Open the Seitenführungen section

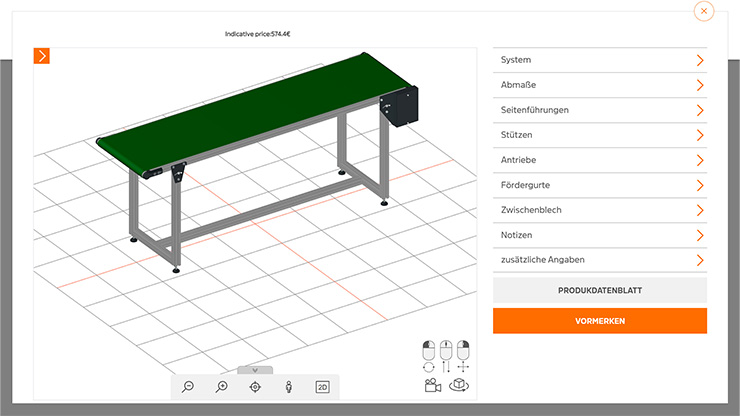coord(600,110)
